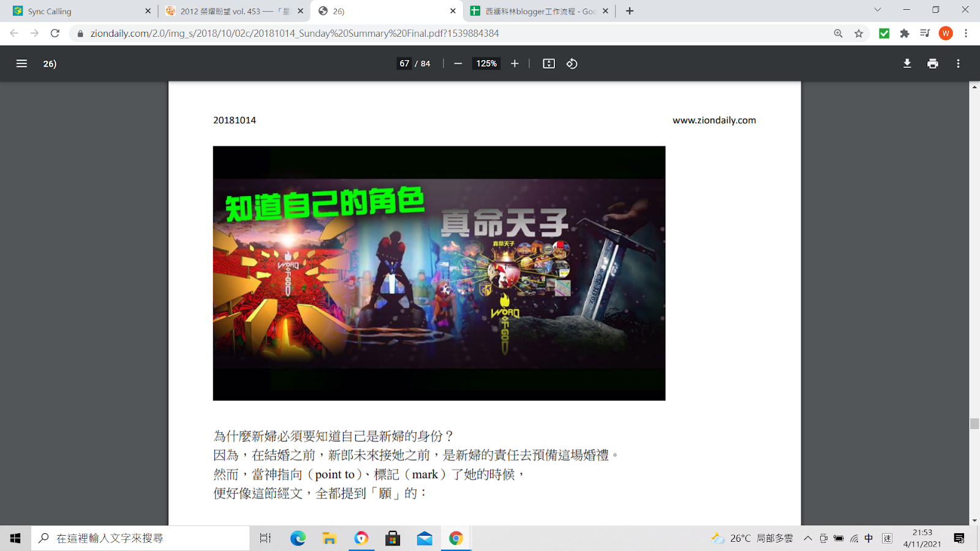Open PDF viewer more actions menu

[x=958, y=64]
